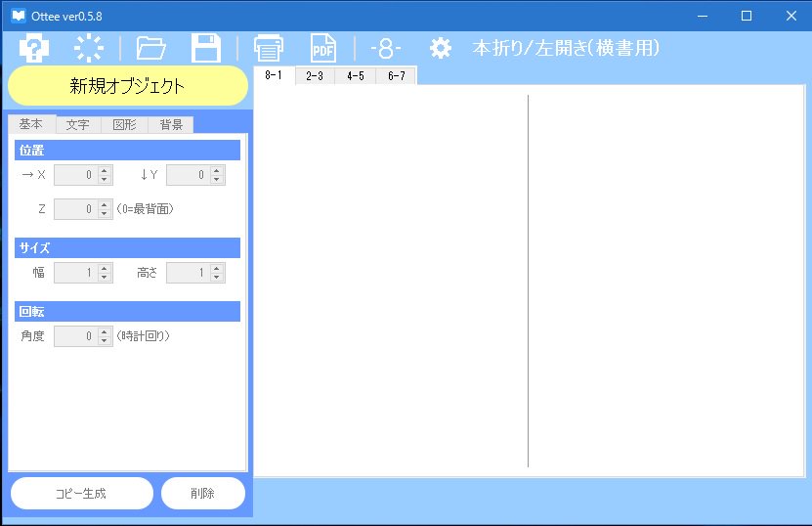This screenshot has height=526, width=812.
Task: Decrease the X position value
Action: tap(105, 179)
